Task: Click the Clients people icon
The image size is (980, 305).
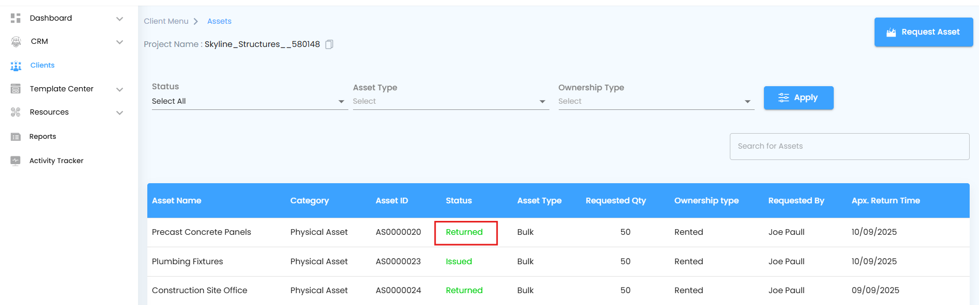Action: pos(16,66)
